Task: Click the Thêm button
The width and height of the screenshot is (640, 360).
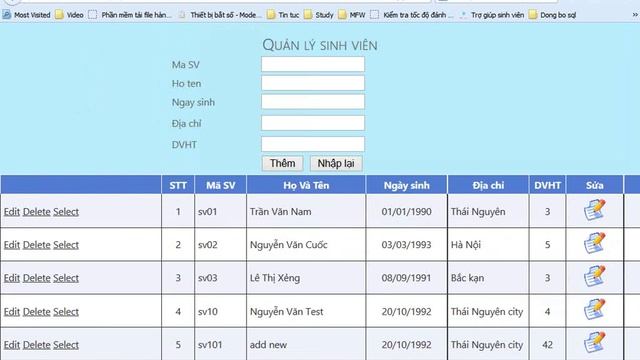Action: click(x=282, y=163)
